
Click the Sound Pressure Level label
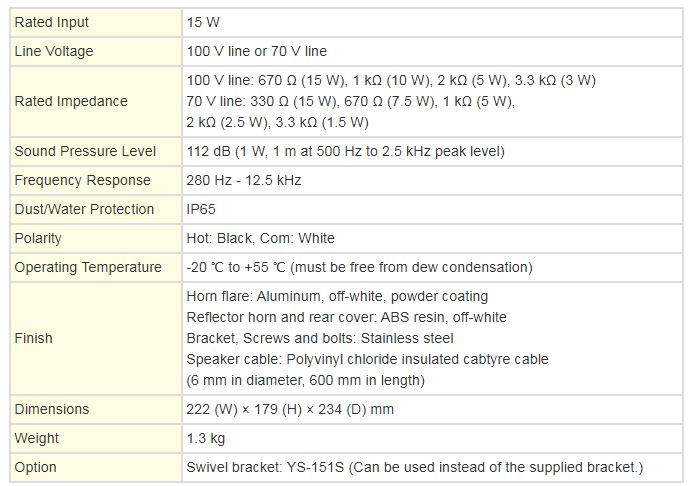85,152
